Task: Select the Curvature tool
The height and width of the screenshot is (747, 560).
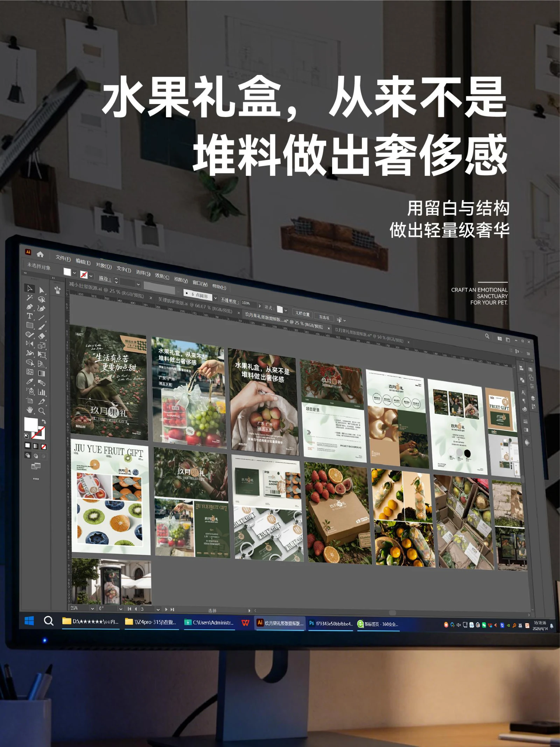Action: click(41, 308)
